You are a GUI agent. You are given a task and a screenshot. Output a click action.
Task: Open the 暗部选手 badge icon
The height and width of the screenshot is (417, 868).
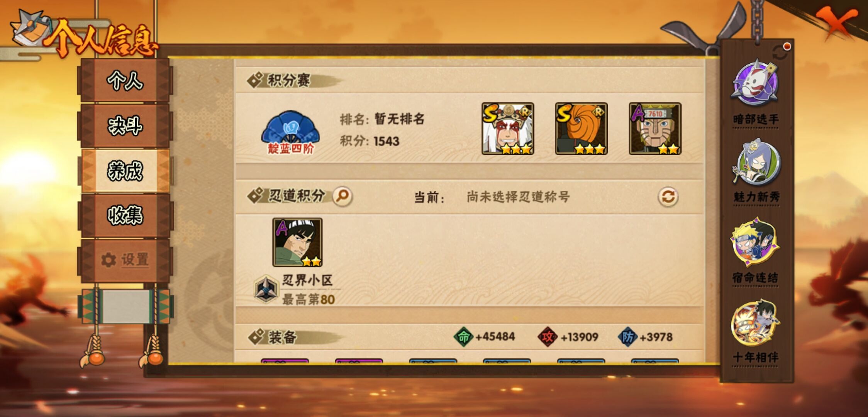[754, 83]
